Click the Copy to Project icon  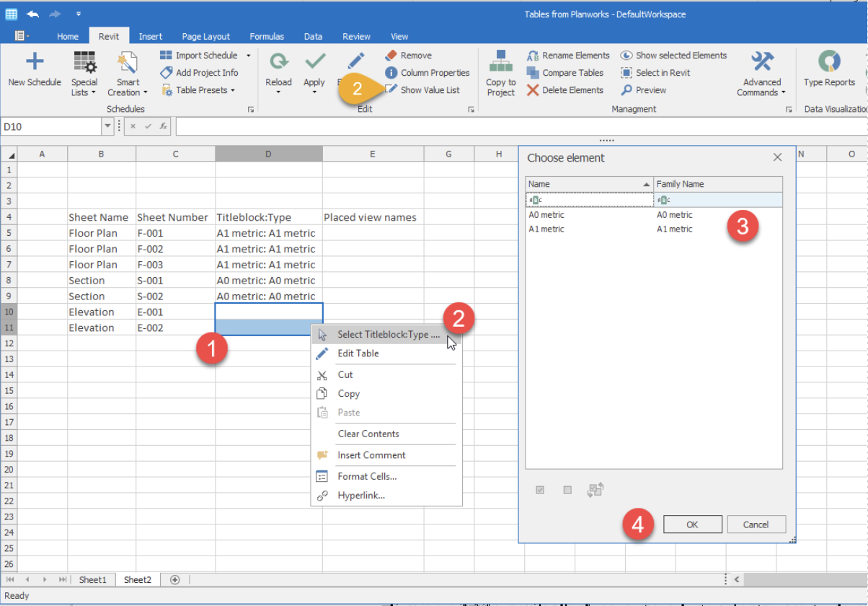click(500, 61)
